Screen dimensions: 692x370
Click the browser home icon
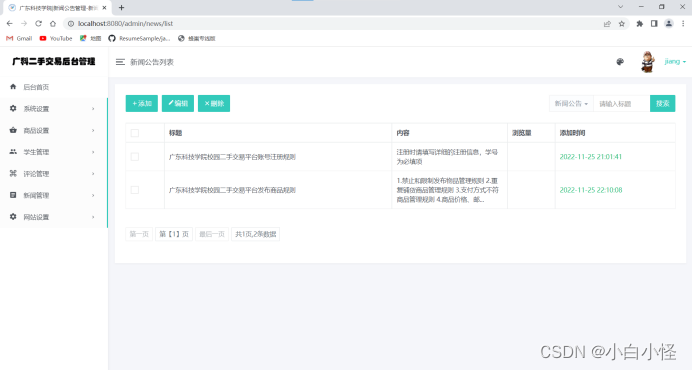(53, 23)
